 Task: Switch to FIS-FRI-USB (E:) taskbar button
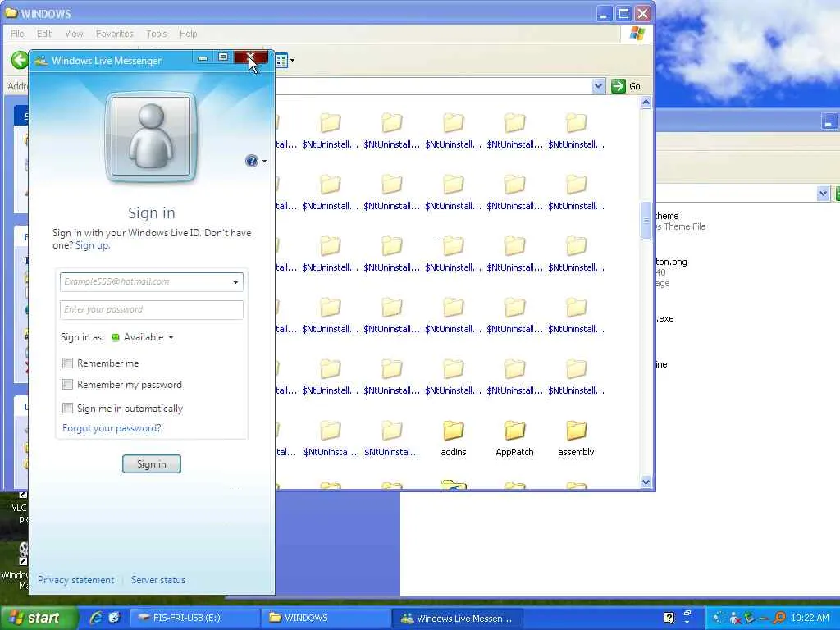click(x=194, y=618)
